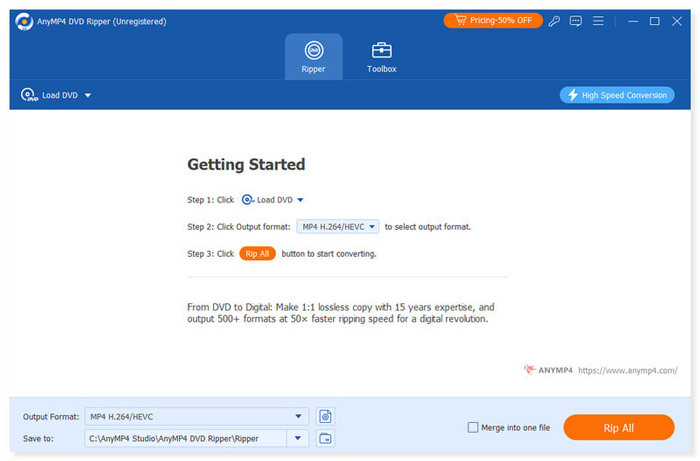Open the hamburger menu icon
Viewport: 700px width, 461px height.
click(x=598, y=21)
